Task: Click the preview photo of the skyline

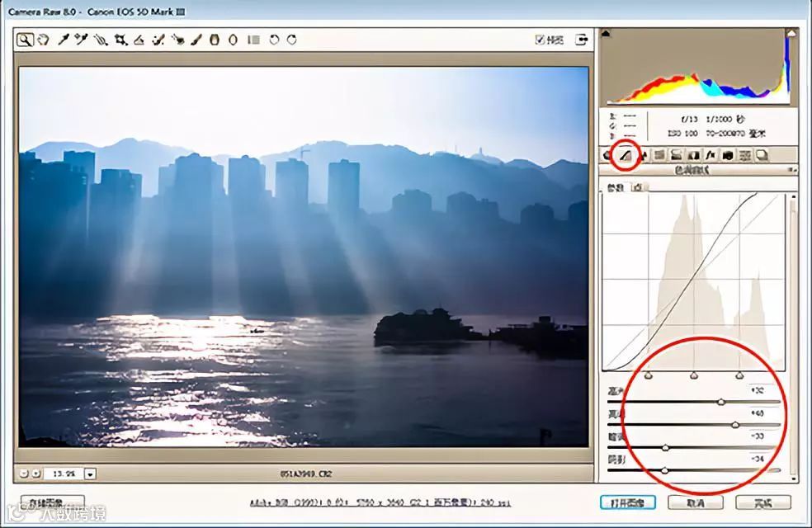Action: click(304, 257)
